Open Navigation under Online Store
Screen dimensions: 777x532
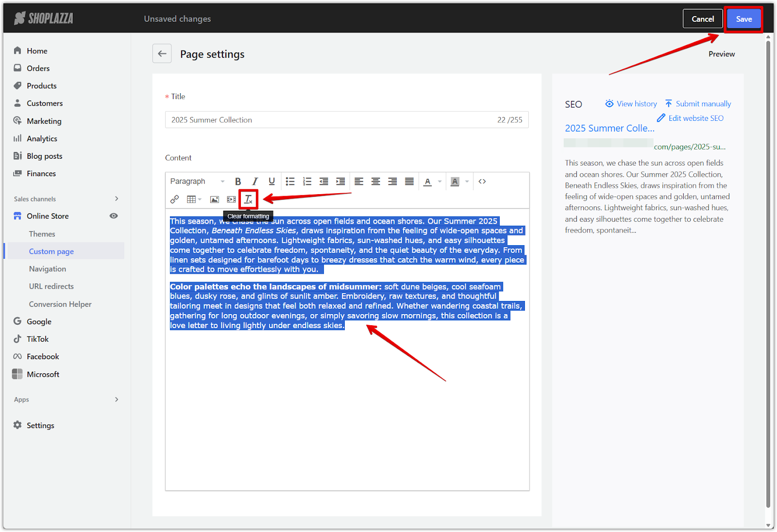coord(48,269)
